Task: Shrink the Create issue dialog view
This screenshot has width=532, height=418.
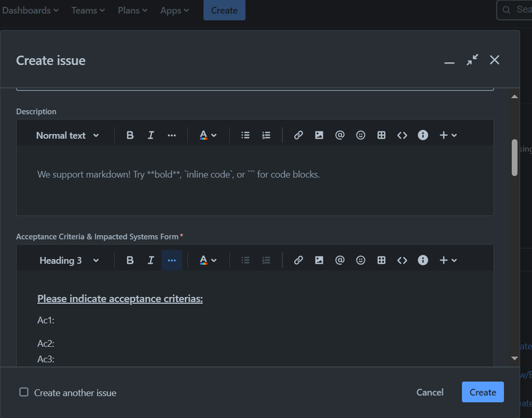Action: pyautogui.click(x=472, y=60)
